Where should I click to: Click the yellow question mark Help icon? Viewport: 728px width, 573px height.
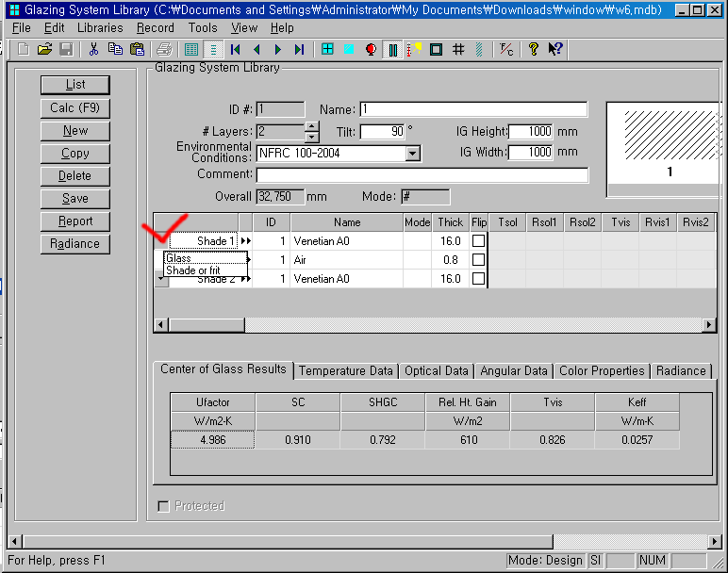pyautogui.click(x=534, y=49)
